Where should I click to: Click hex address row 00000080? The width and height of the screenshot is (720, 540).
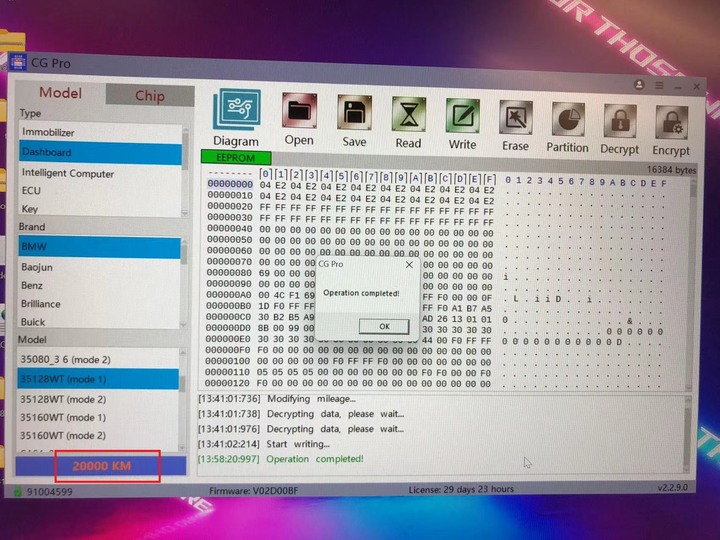[229, 273]
